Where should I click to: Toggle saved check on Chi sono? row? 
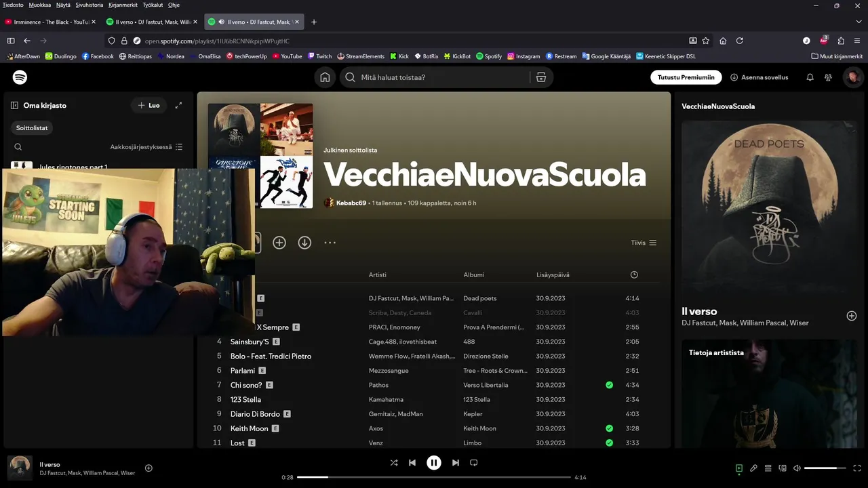pos(609,385)
